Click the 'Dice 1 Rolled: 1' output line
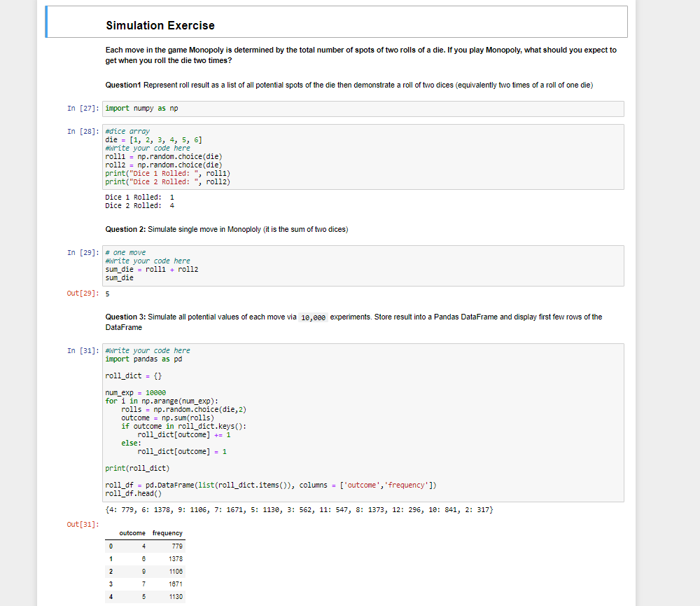The height and width of the screenshot is (606, 700). click(140, 197)
